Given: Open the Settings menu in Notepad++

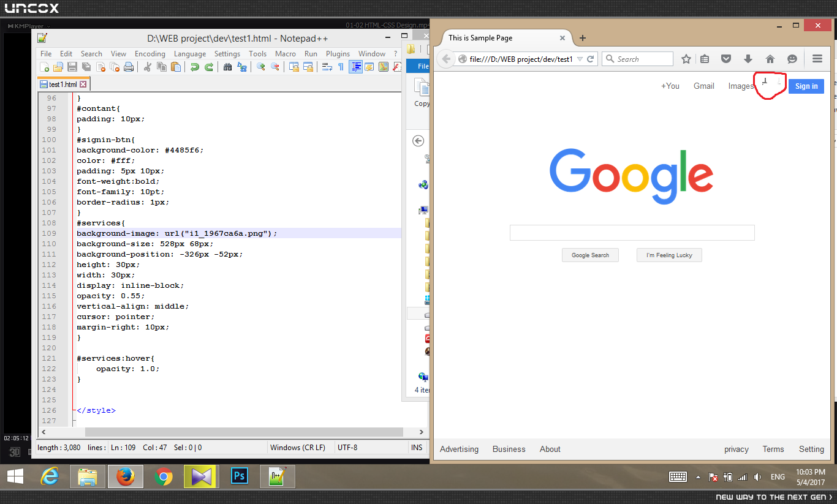Looking at the screenshot, I should [227, 54].
